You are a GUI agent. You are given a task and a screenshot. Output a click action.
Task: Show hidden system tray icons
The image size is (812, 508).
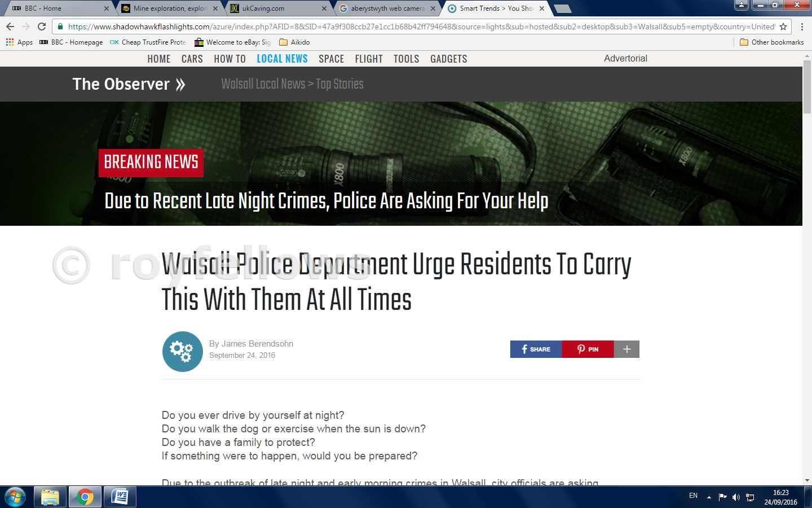pos(709,497)
